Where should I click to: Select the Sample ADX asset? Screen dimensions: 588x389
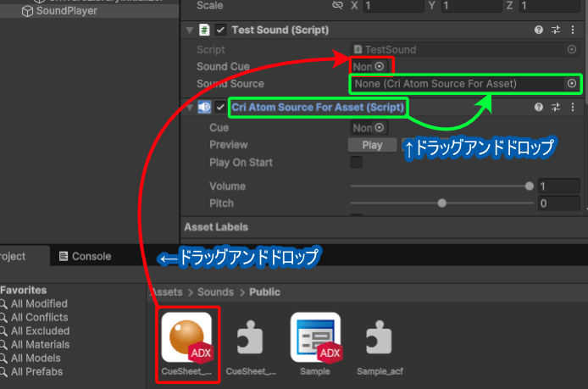pyautogui.click(x=315, y=343)
